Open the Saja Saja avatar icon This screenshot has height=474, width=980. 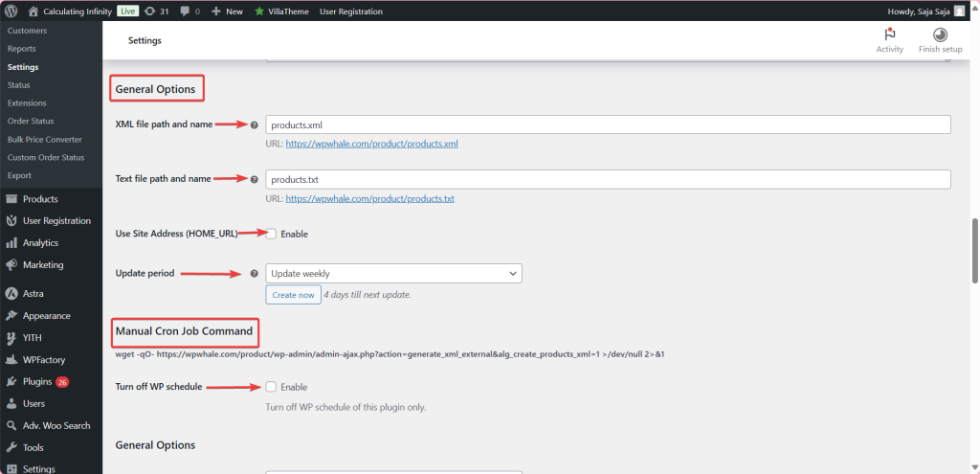tap(959, 11)
